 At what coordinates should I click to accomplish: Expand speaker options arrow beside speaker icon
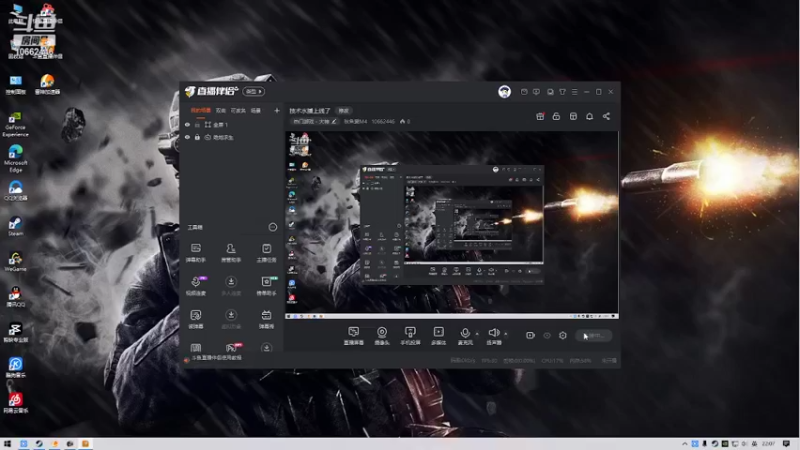click(506, 334)
